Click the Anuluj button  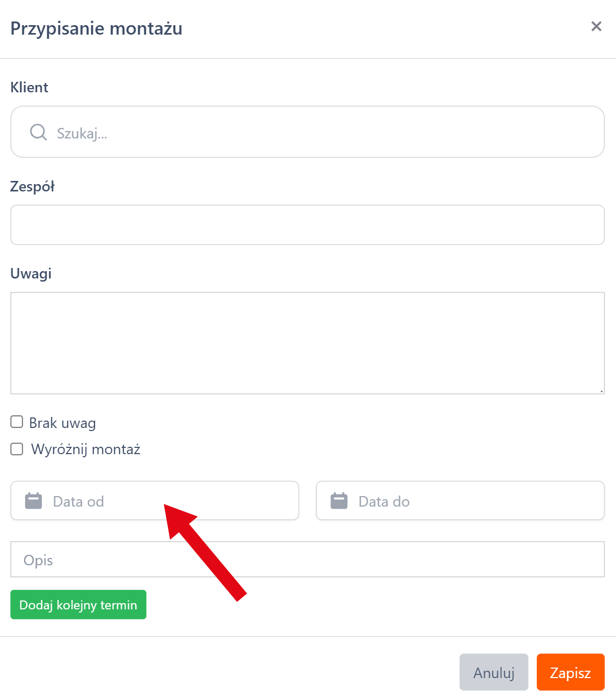pos(494,672)
